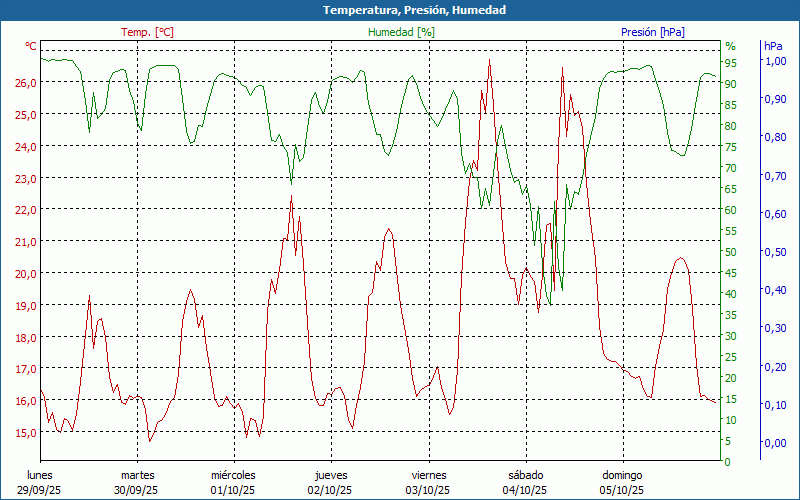Click the 26,0 tick on temperature axis
The image size is (800, 500).
pyautogui.click(x=25, y=83)
